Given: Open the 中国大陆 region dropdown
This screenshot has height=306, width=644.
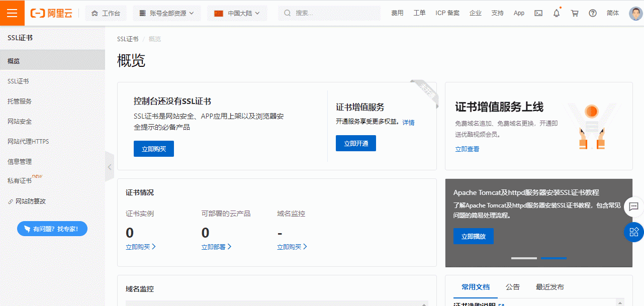Looking at the screenshot, I should click(237, 13).
